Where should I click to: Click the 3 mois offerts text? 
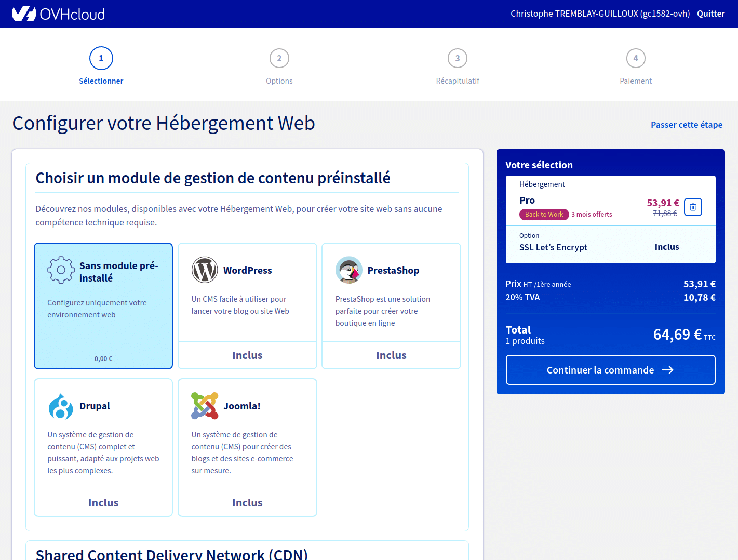tap(592, 214)
